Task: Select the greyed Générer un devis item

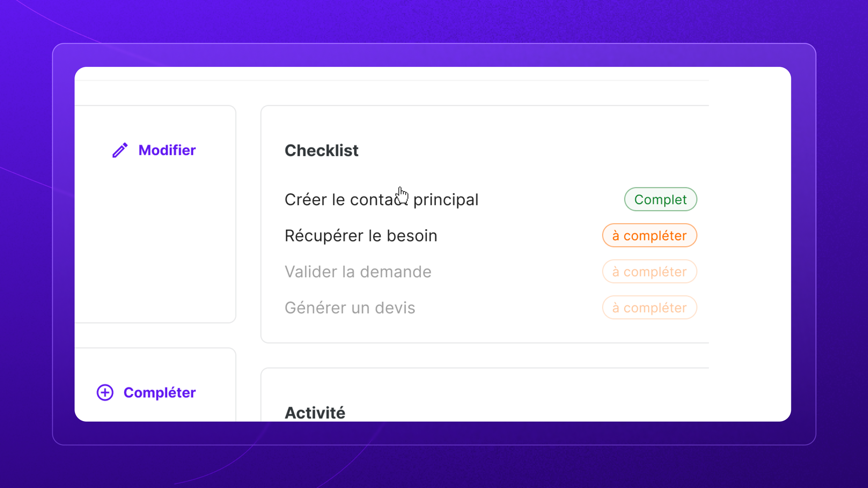Action: 350,308
